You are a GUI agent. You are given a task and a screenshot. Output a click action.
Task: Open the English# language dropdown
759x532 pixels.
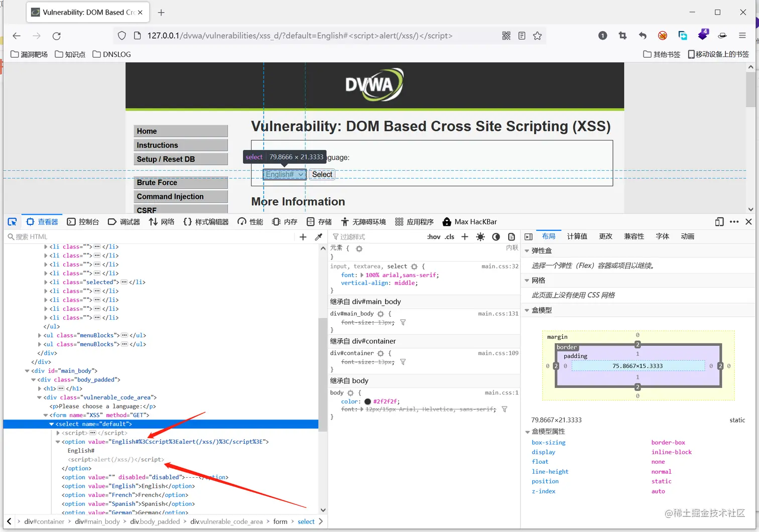click(285, 174)
